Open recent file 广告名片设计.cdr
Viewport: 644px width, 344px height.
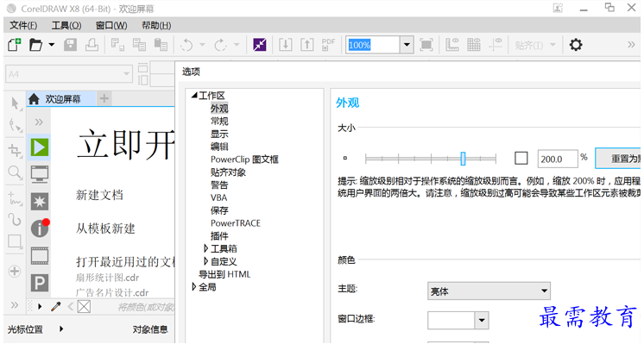point(112,293)
